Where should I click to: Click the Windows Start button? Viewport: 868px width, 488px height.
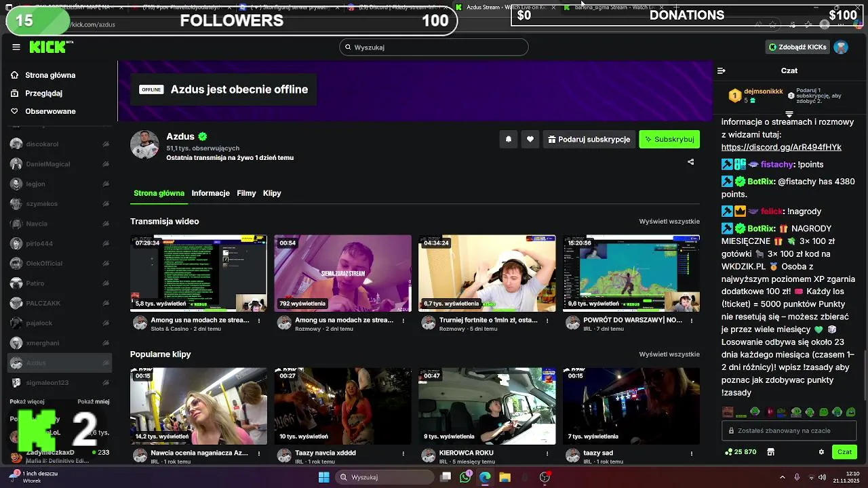(324, 477)
